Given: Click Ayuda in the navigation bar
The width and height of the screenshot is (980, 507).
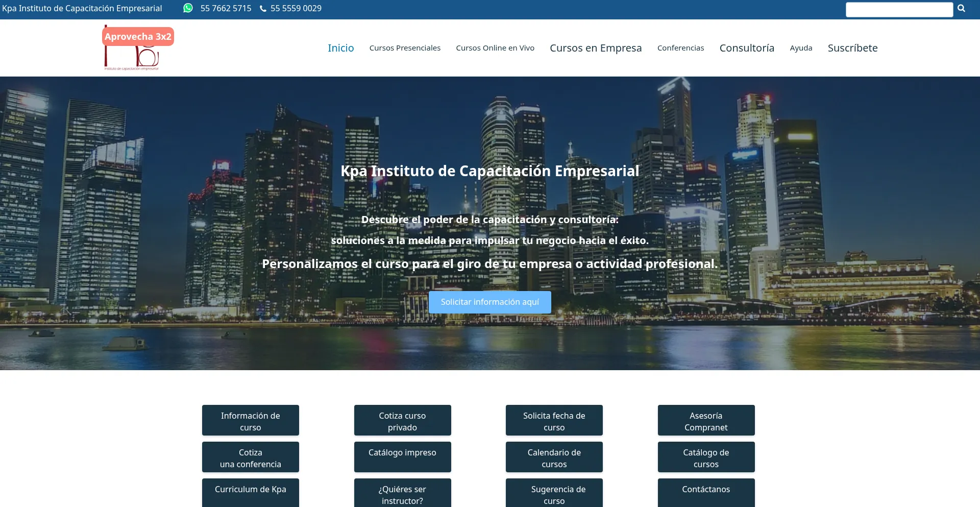Looking at the screenshot, I should click(801, 48).
